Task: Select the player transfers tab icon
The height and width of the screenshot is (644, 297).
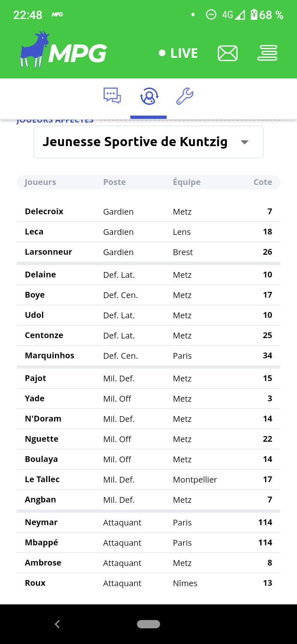Action: pyautogui.click(x=149, y=97)
